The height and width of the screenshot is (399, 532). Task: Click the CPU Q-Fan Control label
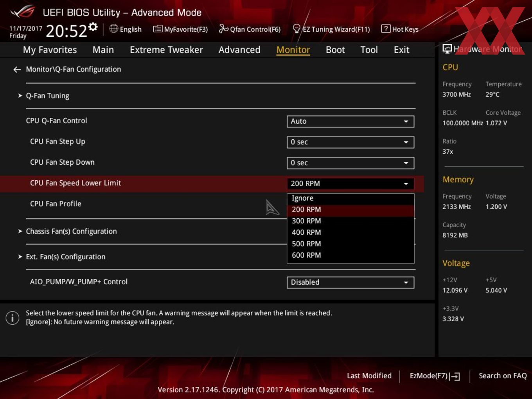(56, 121)
